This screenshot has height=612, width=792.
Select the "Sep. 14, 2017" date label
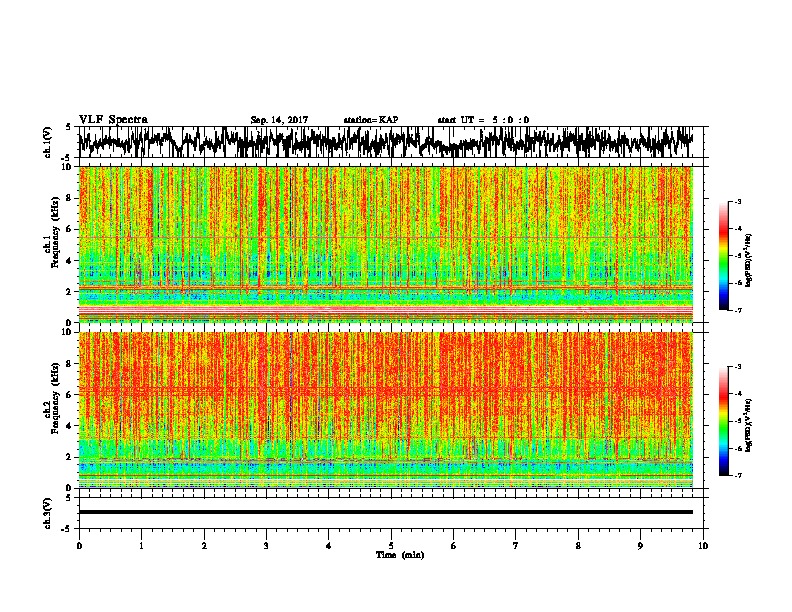pos(279,120)
